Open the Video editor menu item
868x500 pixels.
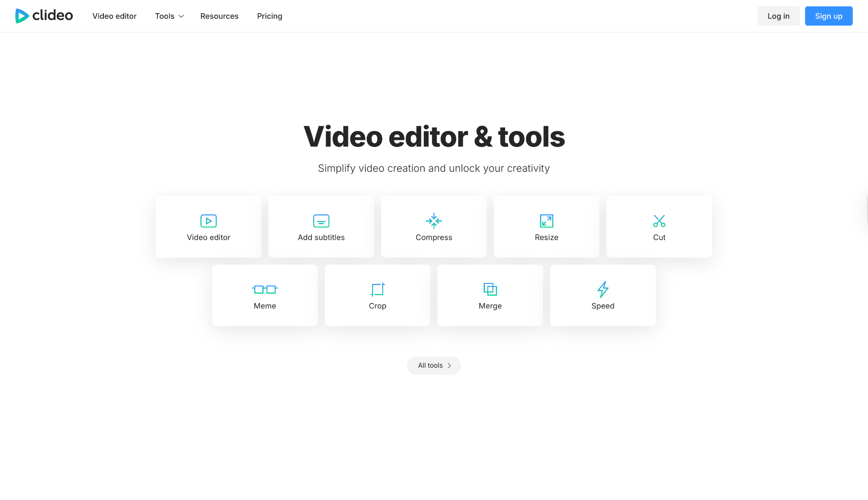[114, 16]
